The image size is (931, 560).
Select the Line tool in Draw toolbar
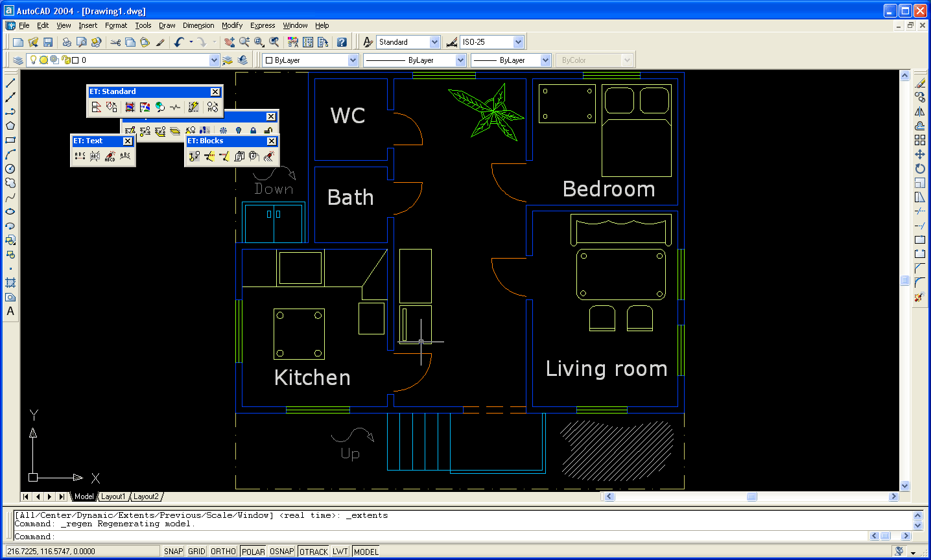point(10,83)
